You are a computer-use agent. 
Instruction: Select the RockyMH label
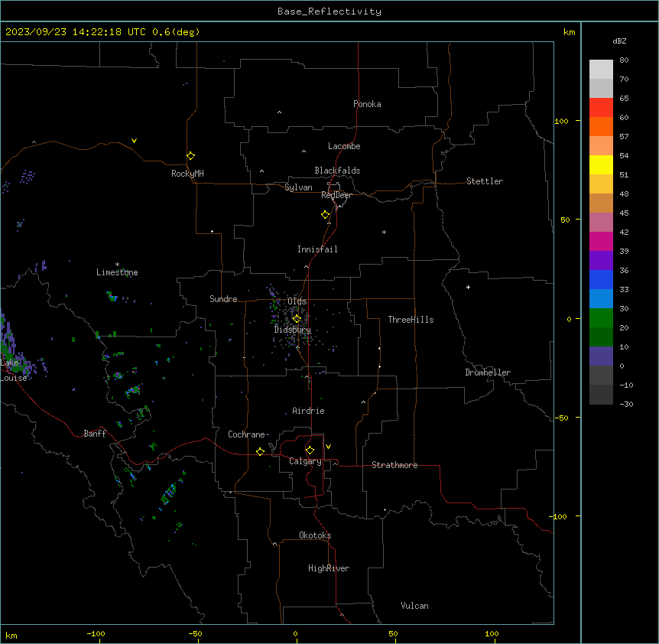(x=187, y=174)
